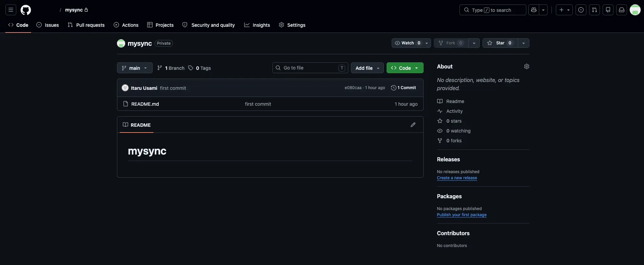Viewport: 644px width, 265px height.
Task: Open the Releases heading link
Action: pos(448,159)
